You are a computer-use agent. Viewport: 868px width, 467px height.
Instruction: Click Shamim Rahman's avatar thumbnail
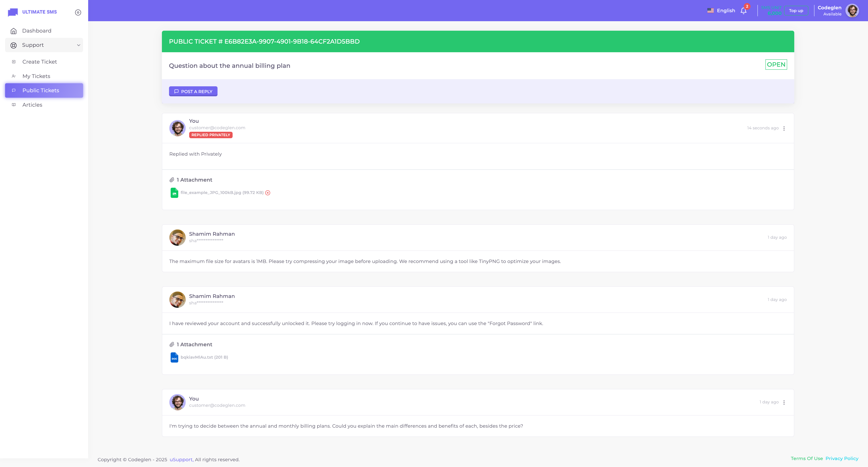177,238
